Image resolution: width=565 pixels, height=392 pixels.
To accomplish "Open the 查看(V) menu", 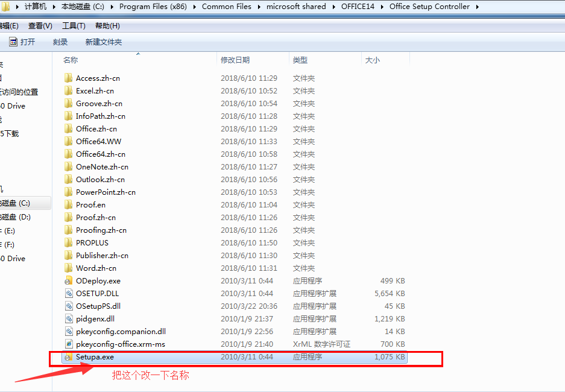I will (40, 25).
